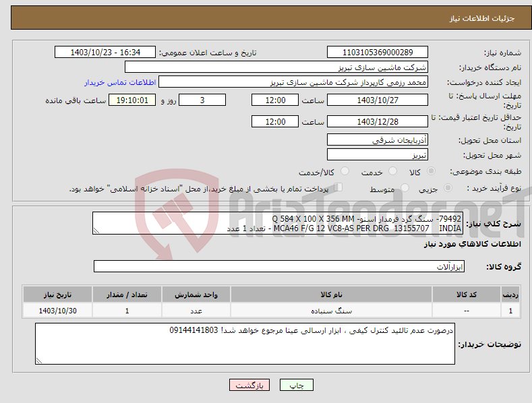Click the جزئیات اطلاعات نیاز page header
The height and width of the screenshot is (403, 532).
click(482, 18)
